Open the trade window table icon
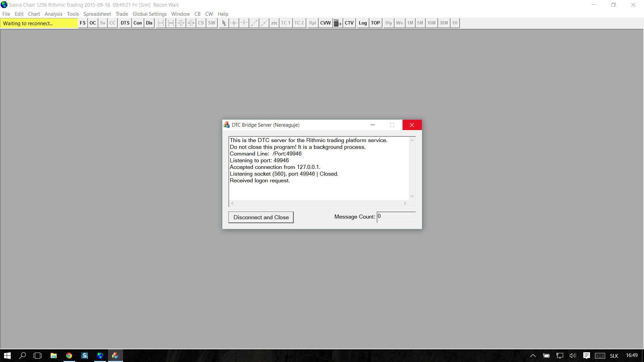644x362 pixels. coord(337,23)
